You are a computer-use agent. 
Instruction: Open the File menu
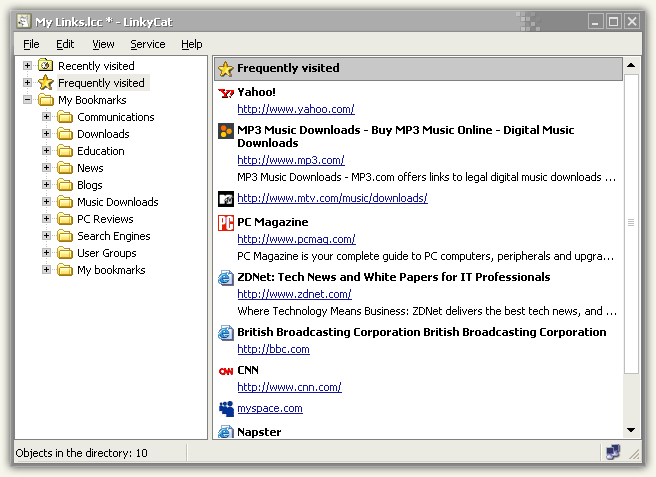[x=31, y=44]
